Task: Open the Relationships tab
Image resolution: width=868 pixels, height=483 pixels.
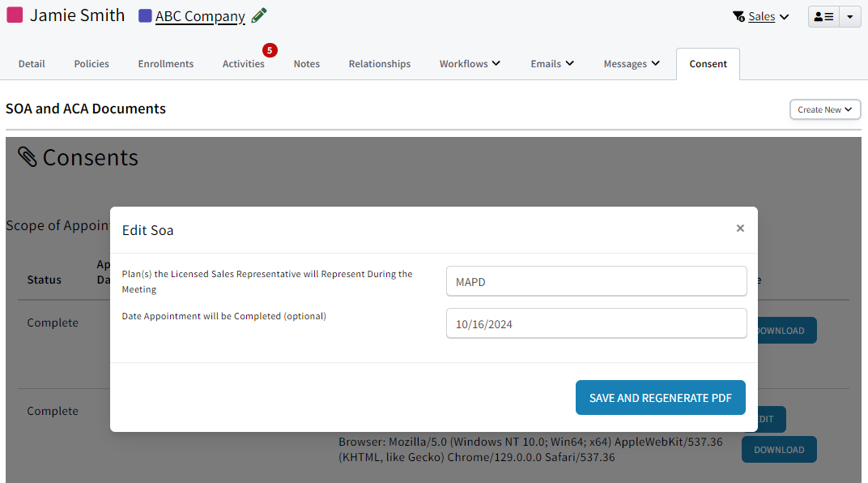Action: pyautogui.click(x=380, y=64)
